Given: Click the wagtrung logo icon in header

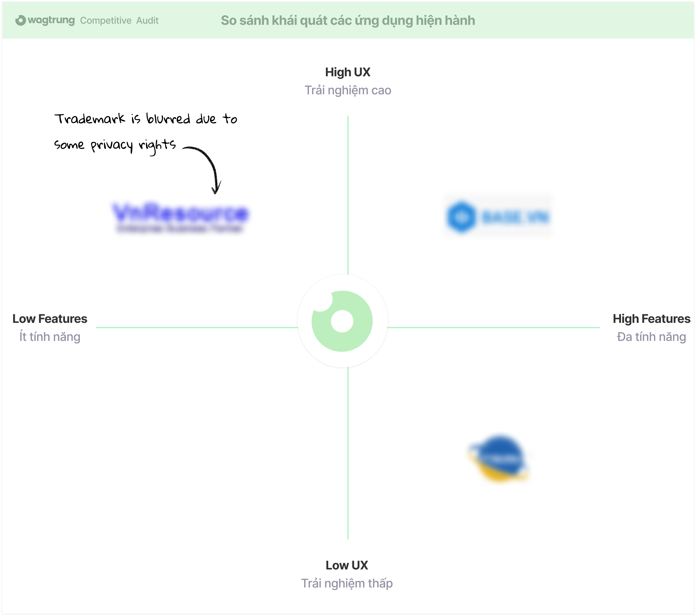Looking at the screenshot, I should [x=20, y=20].
